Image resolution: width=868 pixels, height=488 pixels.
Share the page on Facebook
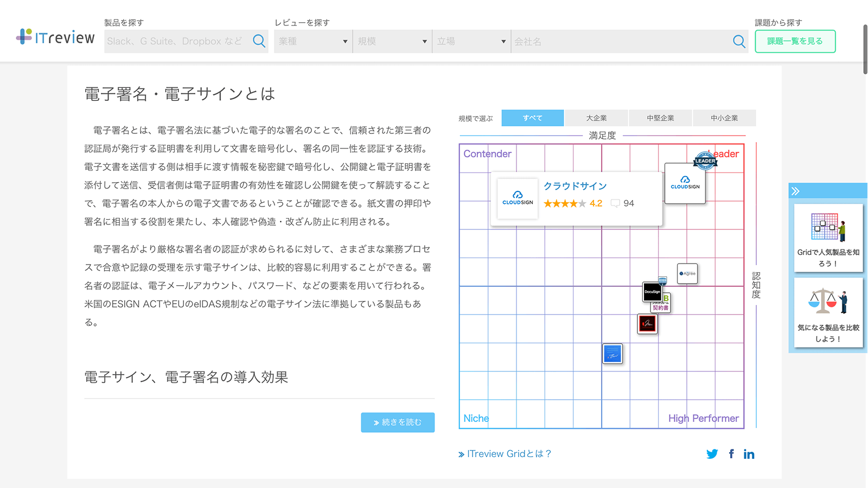coord(731,454)
